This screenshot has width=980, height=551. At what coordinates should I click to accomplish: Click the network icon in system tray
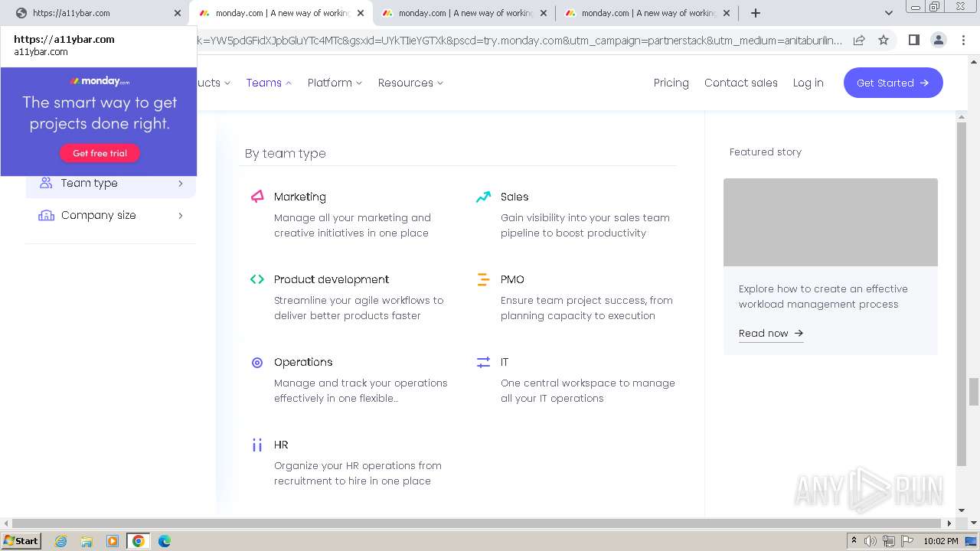[889, 541]
